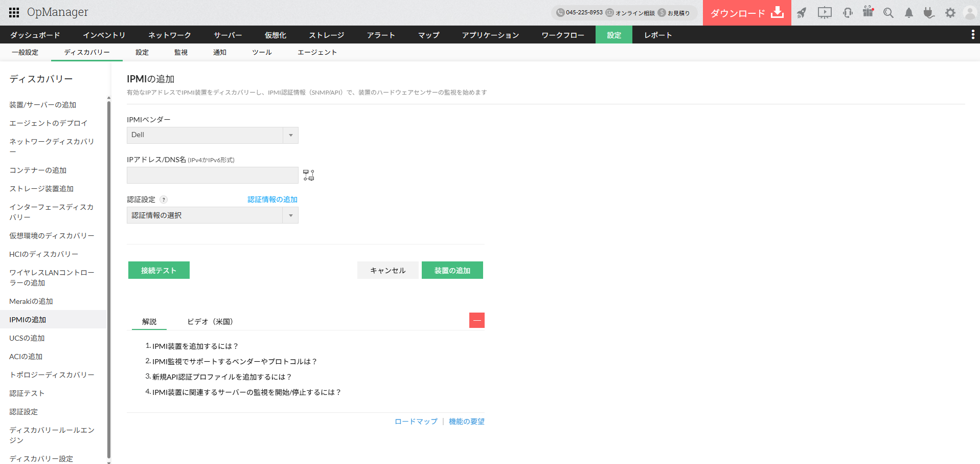Open the ネットワーク menu item
The height and width of the screenshot is (464, 980).
click(169, 34)
